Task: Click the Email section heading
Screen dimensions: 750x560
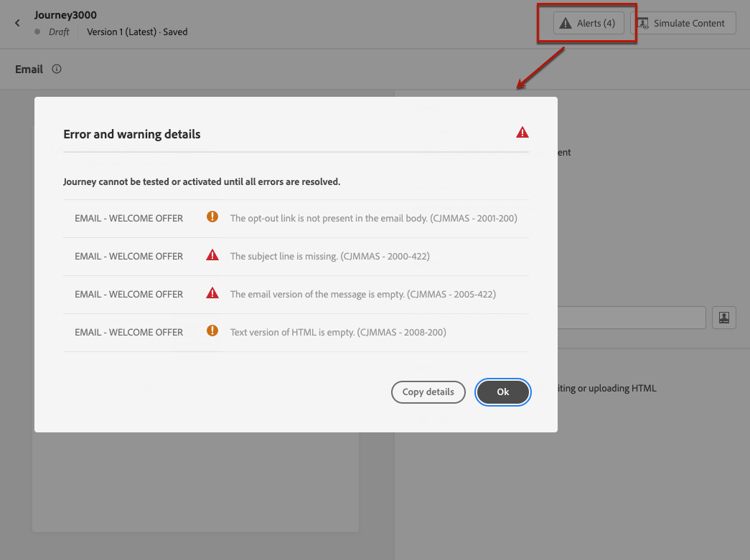Action: point(29,69)
